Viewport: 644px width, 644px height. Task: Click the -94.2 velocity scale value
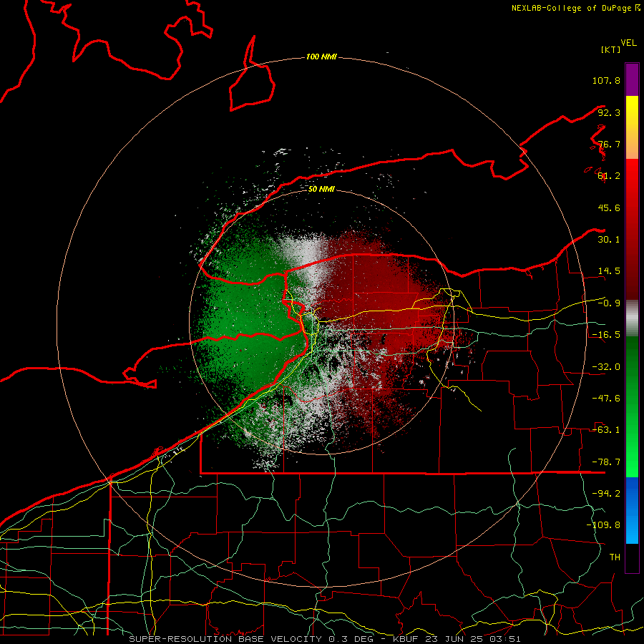[606, 494]
